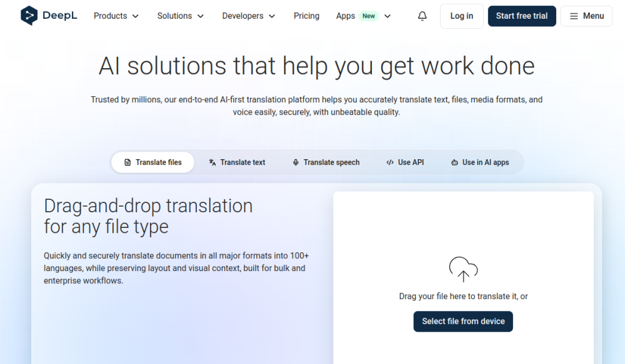Image resolution: width=625 pixels, height=364 pixels.
Task: Switch to the Translate text tab
Action: click(x=237, y=162)
